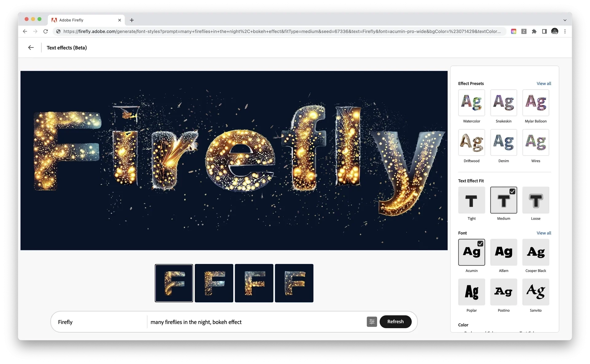Open the filter/settings icon next to prompt
This screenshot has width=590, height=364.
(x=371, y=322)
